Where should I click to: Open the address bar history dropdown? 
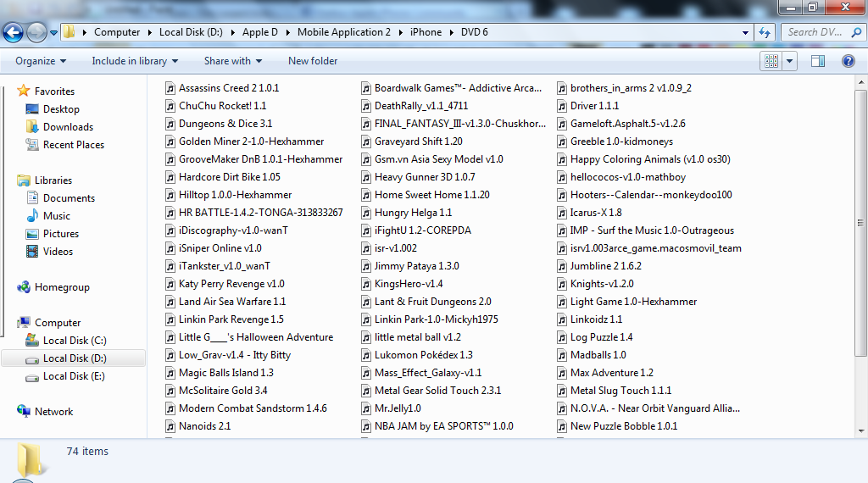click(x=745, y=33)
